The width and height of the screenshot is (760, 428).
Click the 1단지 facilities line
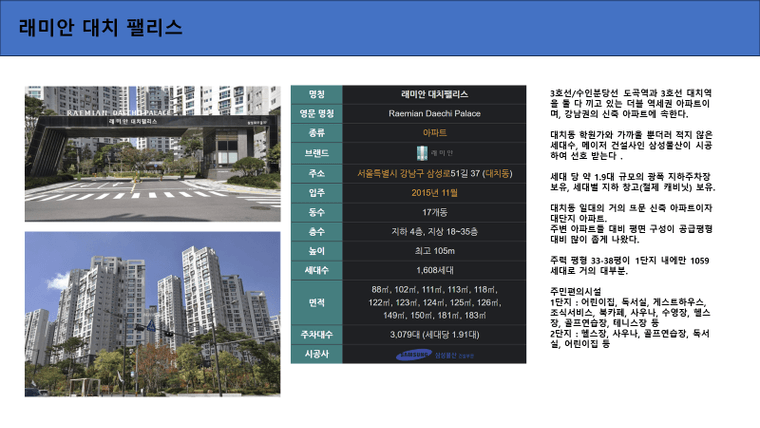point(630,313)
